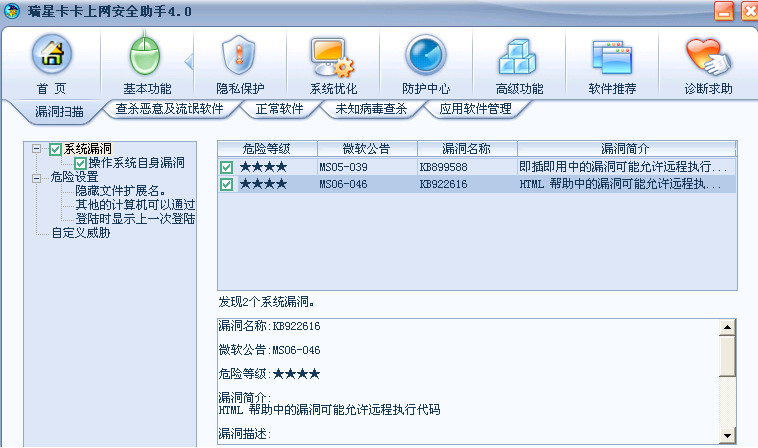Viewport: 758px width, 448px height.
Task: Click the KB899588 cell
Action: coord(443,167)
